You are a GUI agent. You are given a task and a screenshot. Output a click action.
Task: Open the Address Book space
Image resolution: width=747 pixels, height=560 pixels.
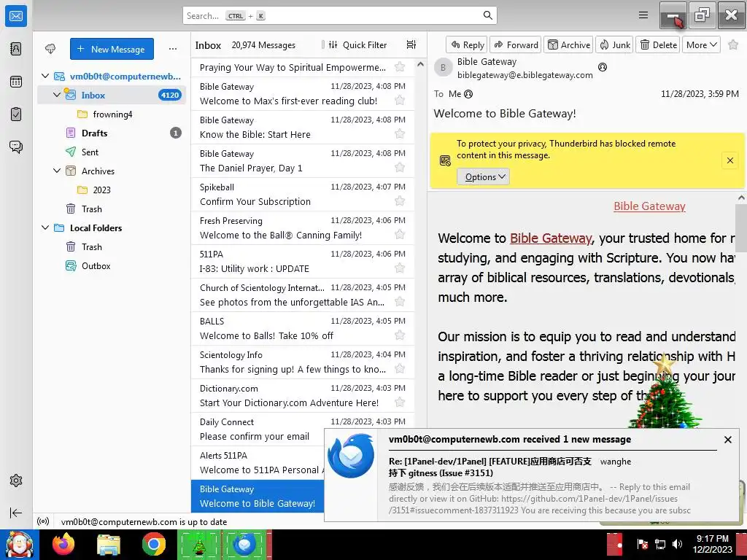tap(16, 49)
